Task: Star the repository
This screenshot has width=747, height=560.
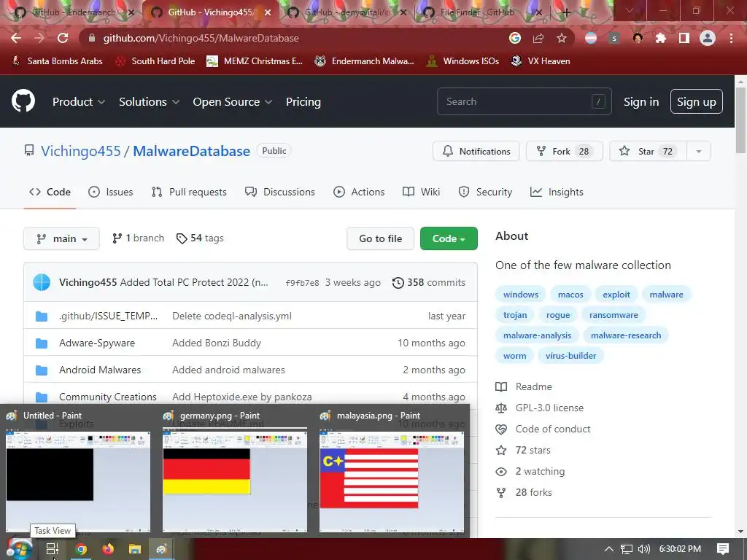Action: pos(648,152)
